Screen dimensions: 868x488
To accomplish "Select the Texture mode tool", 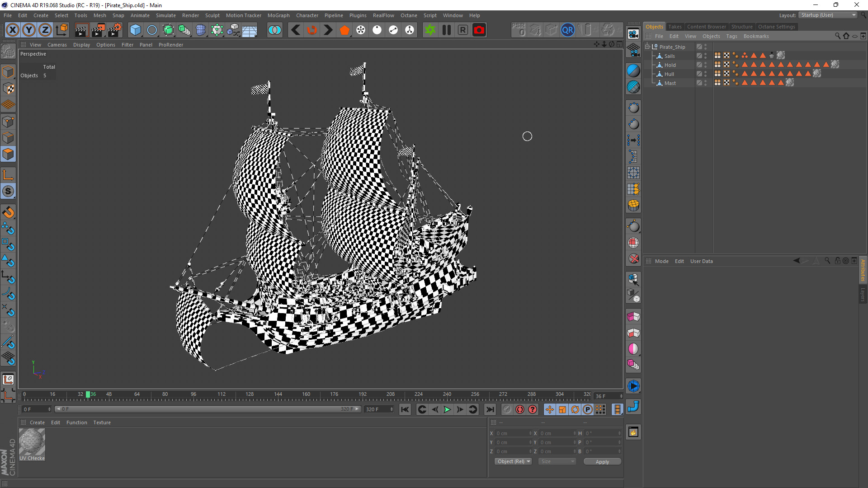I will tap(9, 89).
